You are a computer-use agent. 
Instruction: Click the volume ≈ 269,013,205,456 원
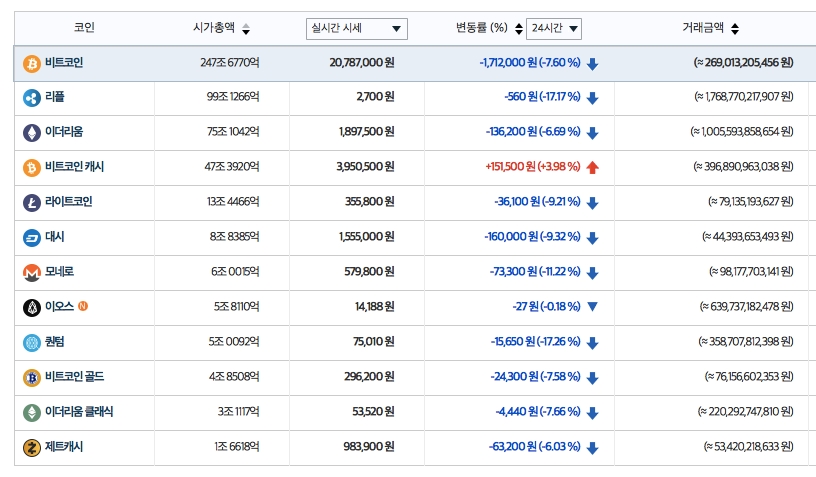pyautogui.click(x=743, y=62)
